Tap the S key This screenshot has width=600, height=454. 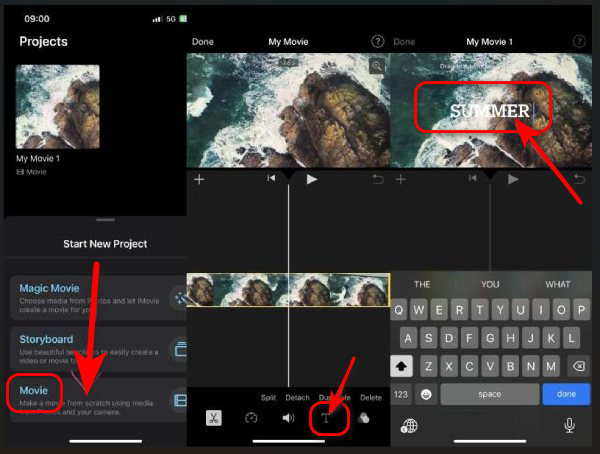point(428,338)
